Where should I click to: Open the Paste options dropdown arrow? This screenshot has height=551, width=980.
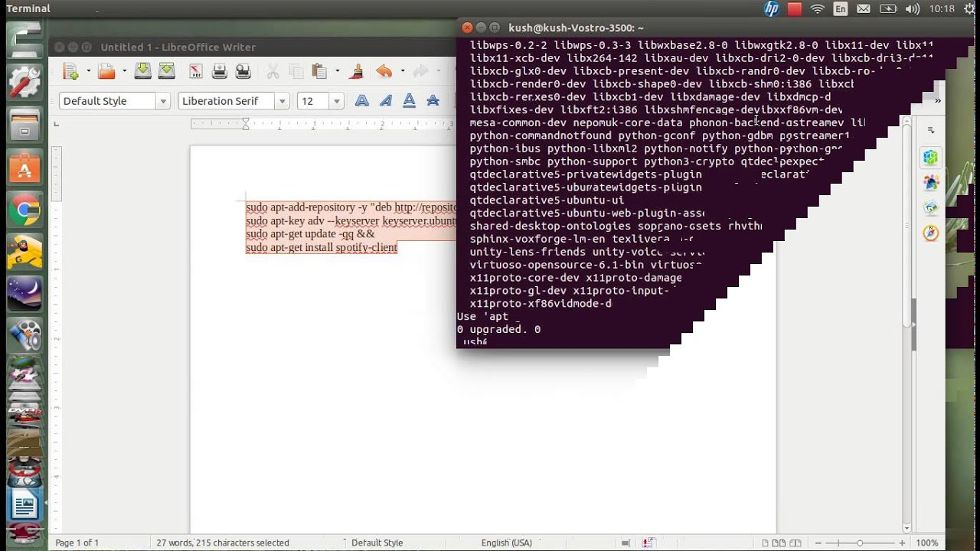pyautogui.click(x=338, y=72)
